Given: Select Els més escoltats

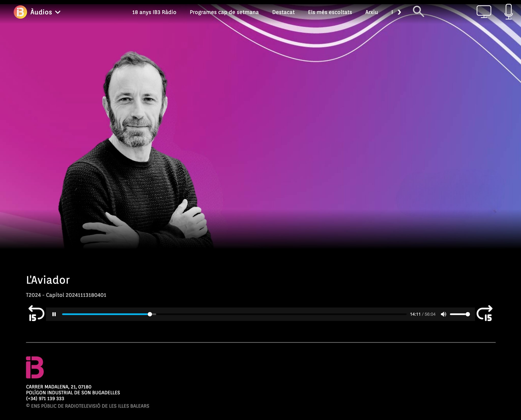Looking at the screenshot, I should (330, 12).
